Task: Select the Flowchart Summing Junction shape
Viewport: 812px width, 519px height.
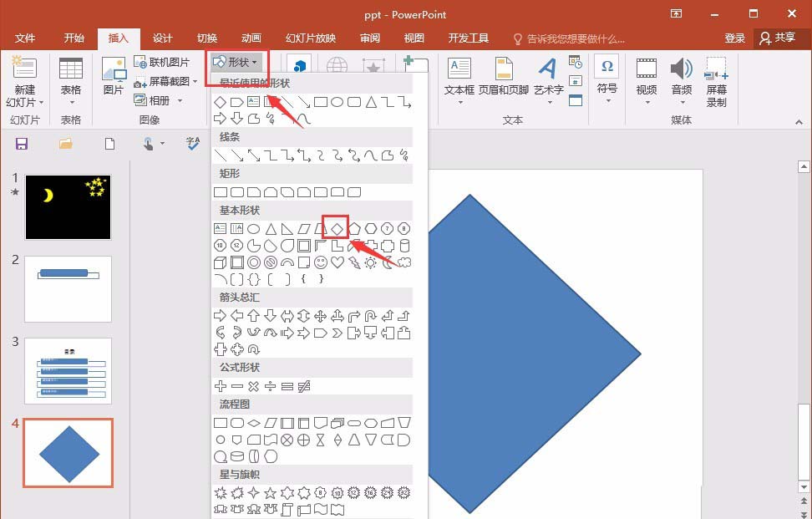Action: (x=287, y=440)
